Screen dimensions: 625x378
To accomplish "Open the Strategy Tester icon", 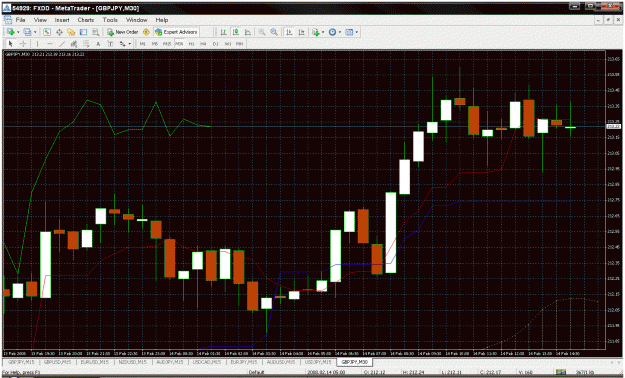I will [x=96, y=32].
